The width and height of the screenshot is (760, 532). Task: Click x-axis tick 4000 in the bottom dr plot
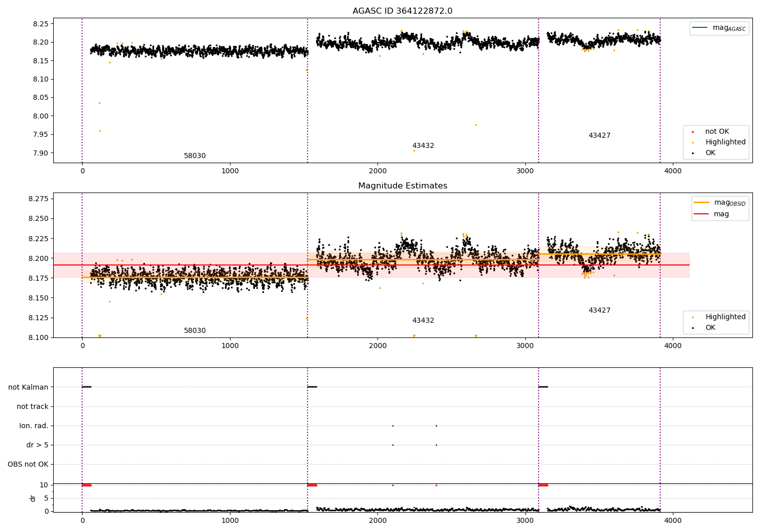pos(673,521)
